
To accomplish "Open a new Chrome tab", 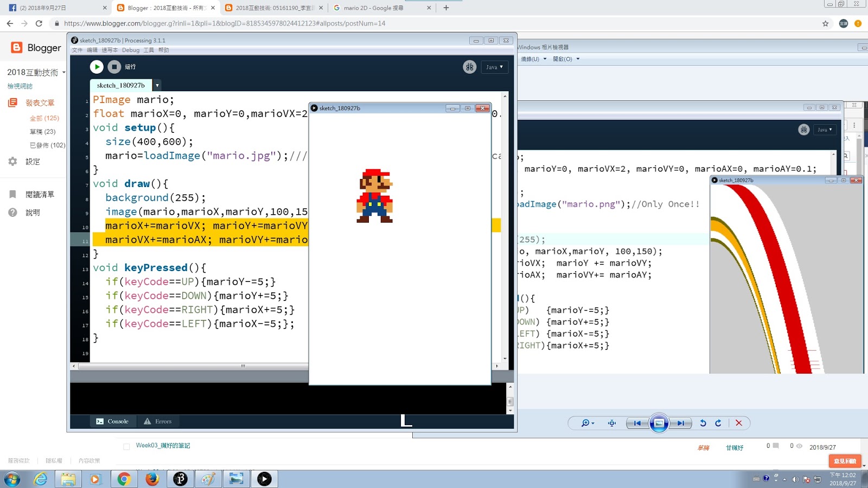I will [446, 8].
